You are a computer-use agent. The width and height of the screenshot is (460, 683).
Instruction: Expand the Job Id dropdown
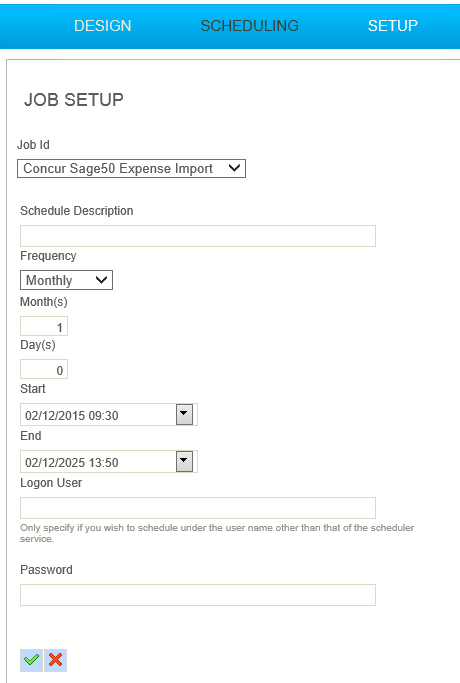[131, 169]
